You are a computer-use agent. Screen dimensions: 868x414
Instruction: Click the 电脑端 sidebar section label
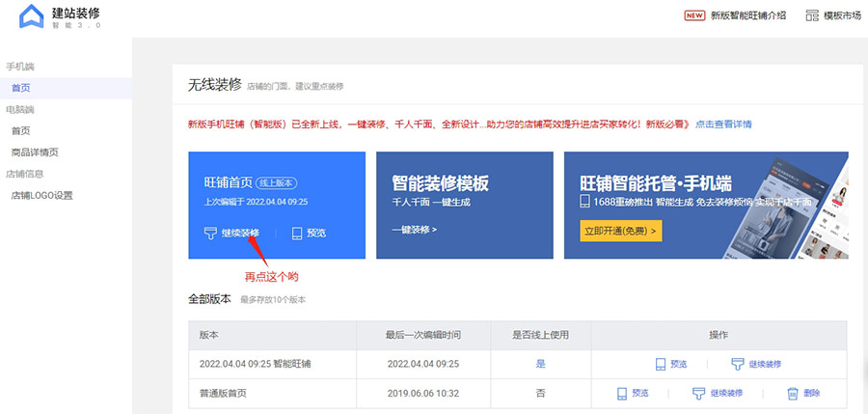click(x=20, y=110)
